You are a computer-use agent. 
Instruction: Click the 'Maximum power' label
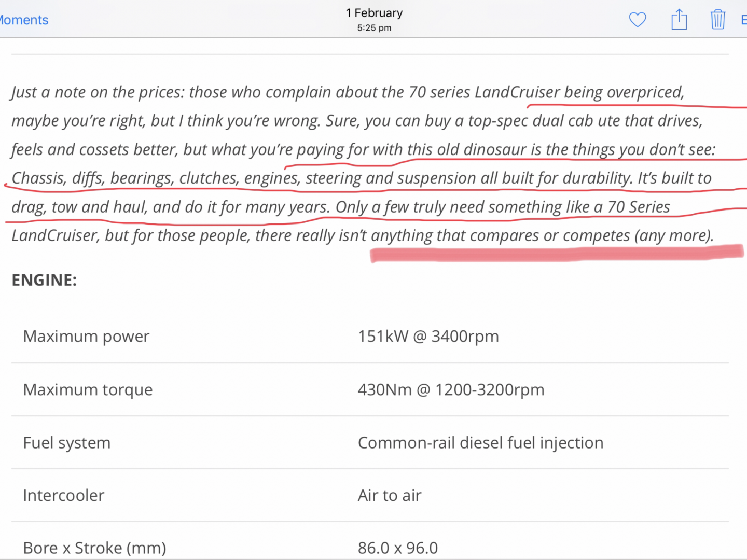[x=86, y=337]
